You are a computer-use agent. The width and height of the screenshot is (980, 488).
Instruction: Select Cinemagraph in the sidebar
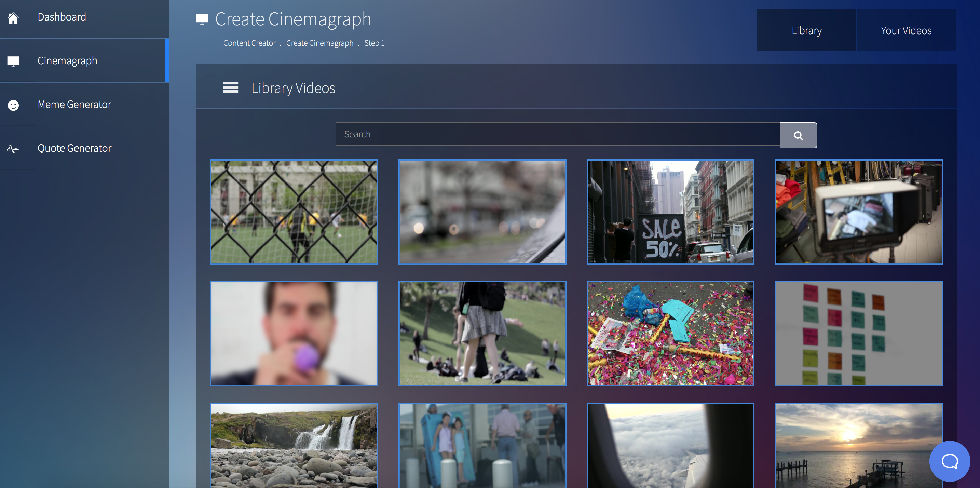84,61
